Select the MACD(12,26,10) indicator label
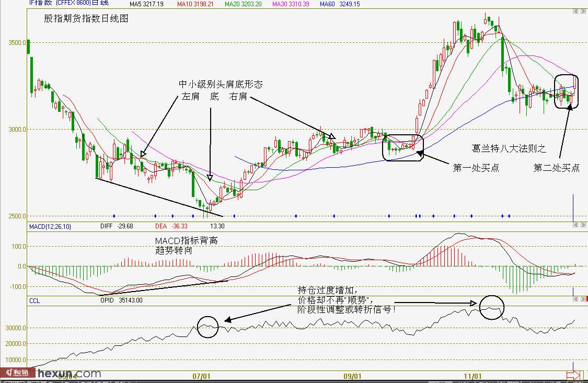 coord(50,226)
